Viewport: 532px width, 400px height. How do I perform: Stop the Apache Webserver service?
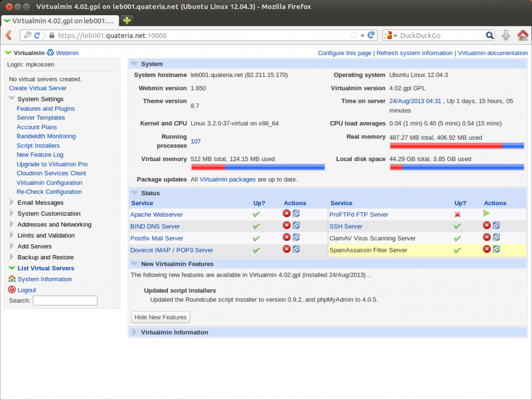click(286, 213)
